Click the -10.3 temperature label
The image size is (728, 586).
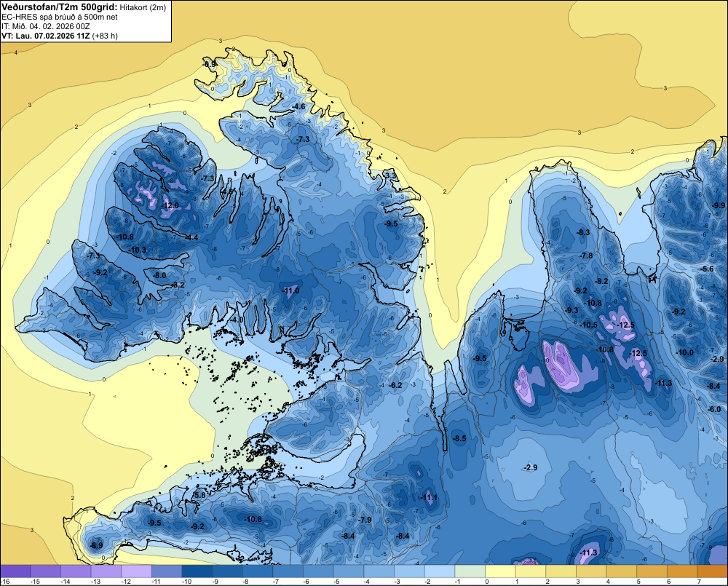[x=138, y=250]
